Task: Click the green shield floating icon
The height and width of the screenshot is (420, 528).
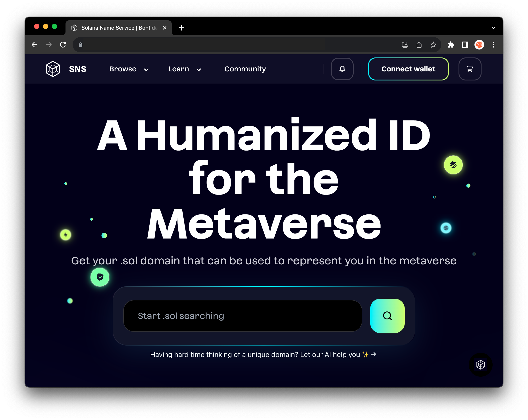Action: tap(100, 277)
